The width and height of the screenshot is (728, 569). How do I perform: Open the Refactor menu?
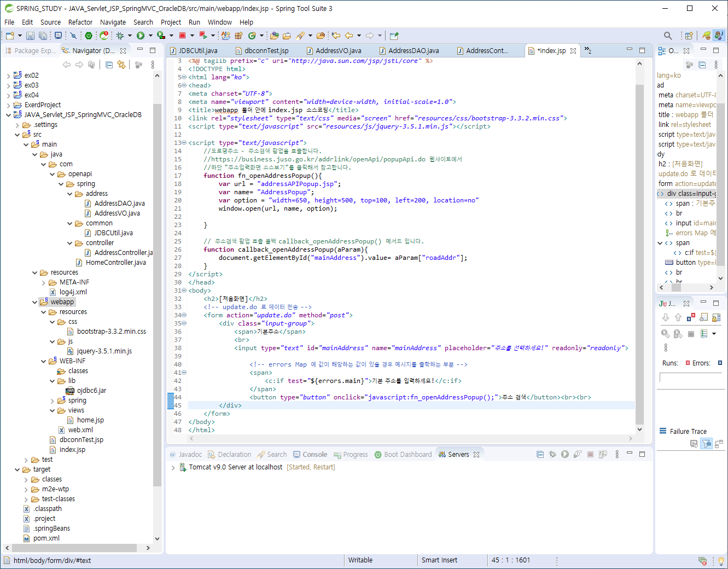[80, 22]
